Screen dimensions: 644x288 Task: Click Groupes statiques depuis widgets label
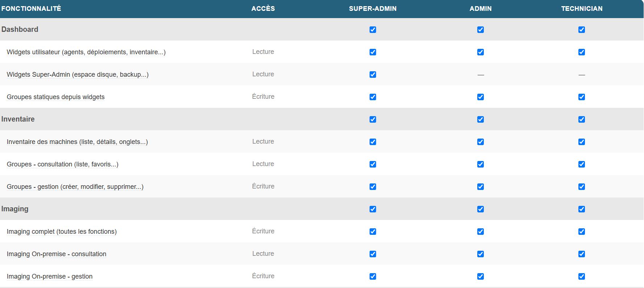55,97
